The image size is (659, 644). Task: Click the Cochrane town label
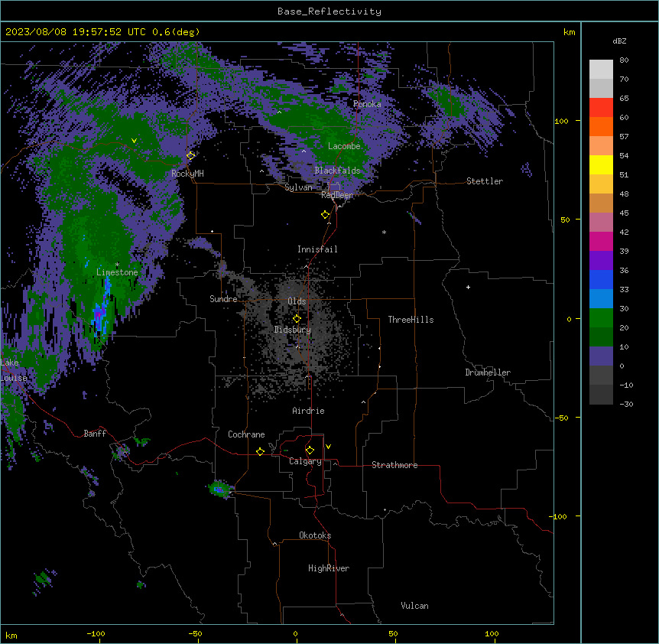pos(246,434)
